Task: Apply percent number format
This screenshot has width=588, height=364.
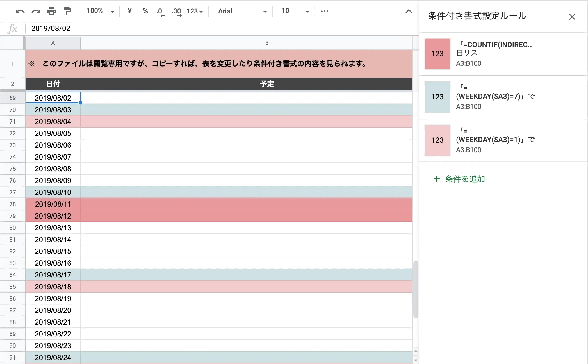Action: tap(145, 11)
